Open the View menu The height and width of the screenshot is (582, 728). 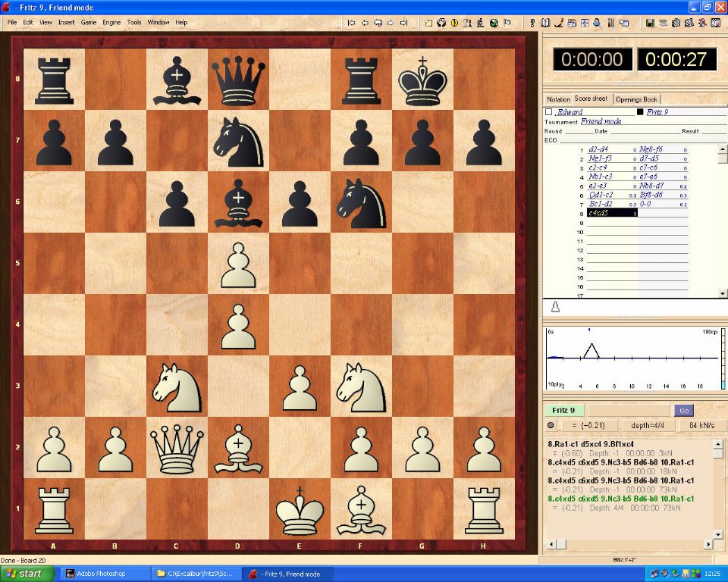point(45,22)
